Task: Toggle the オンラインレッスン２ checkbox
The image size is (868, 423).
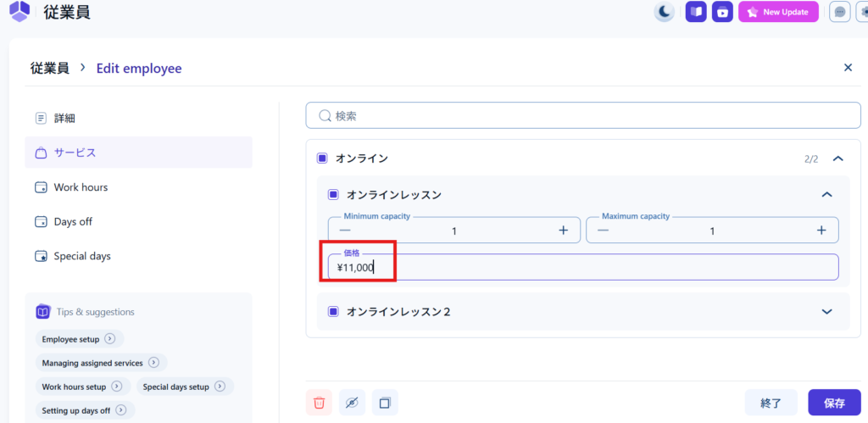Action: point(333,312)
